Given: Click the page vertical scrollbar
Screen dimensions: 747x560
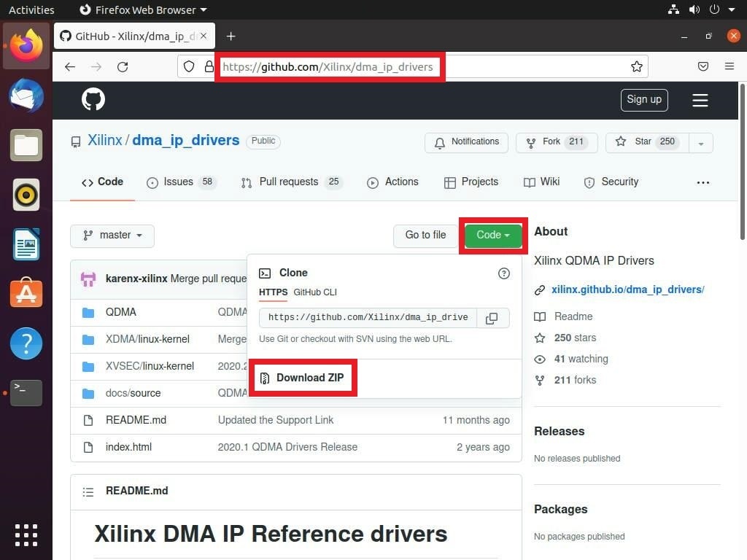Looking at the screenshot, I should click(x=742, y=162).
